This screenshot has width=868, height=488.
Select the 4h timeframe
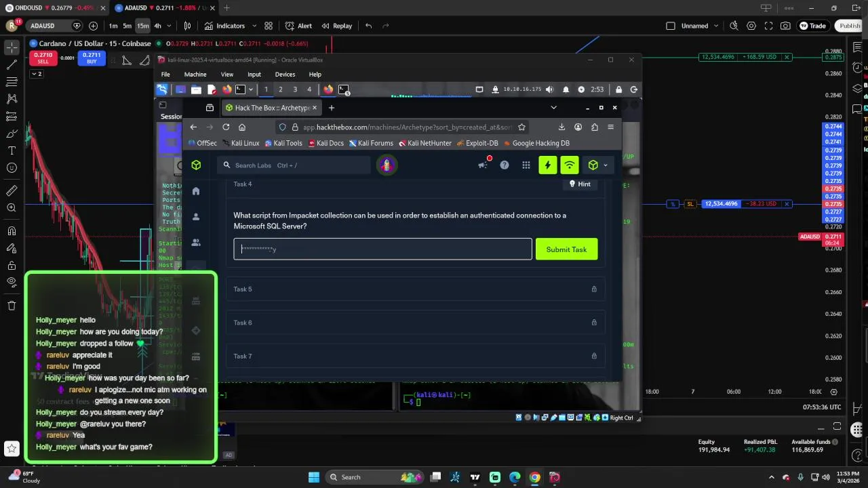tap(157, 26)
